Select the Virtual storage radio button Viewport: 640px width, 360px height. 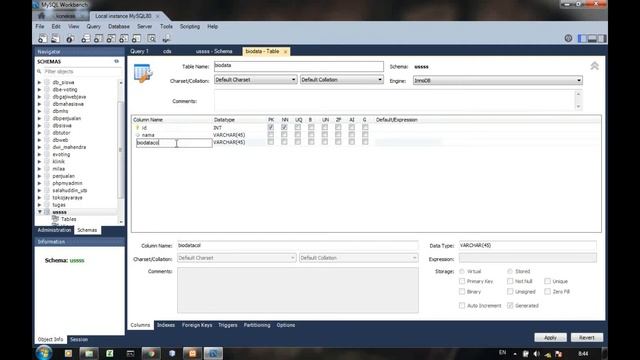point(462,271)
